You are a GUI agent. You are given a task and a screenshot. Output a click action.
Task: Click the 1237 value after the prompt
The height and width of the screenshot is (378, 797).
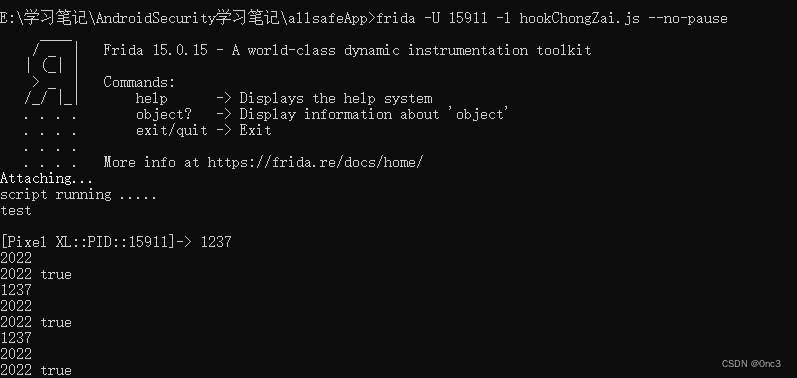[216, 242]
